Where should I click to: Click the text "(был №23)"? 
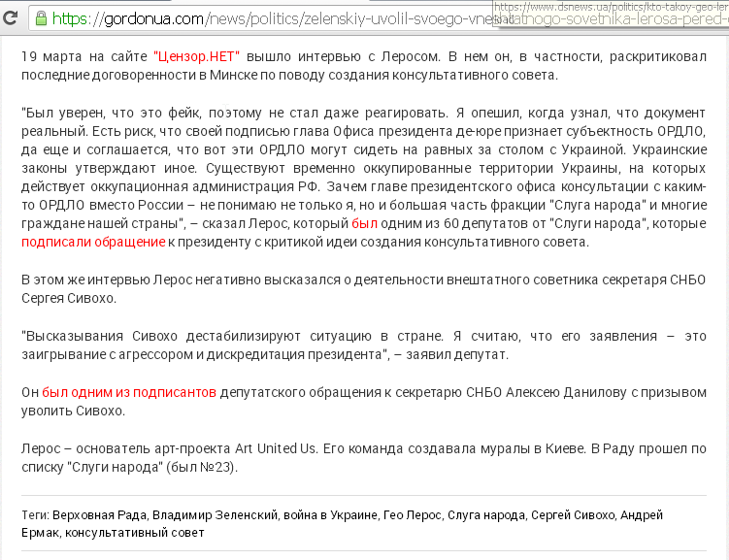(x=202, y=467)
